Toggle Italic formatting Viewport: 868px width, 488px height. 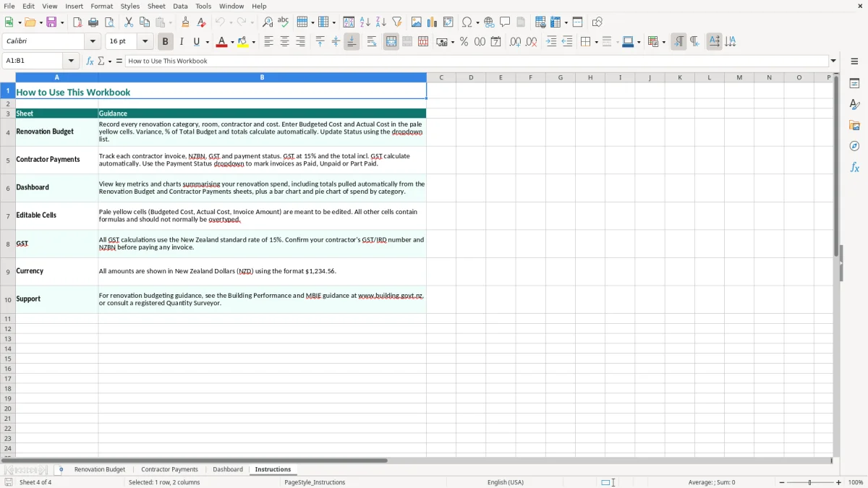pos(181,42)
